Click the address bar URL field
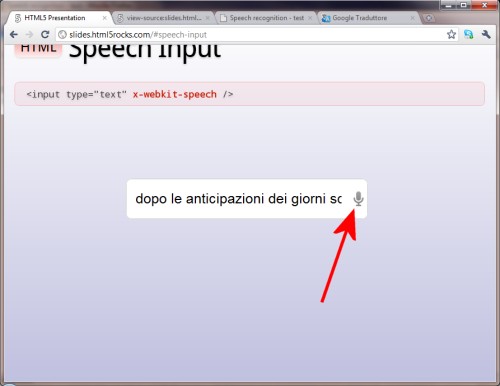 pyautogui.click(x=257, y=35)
